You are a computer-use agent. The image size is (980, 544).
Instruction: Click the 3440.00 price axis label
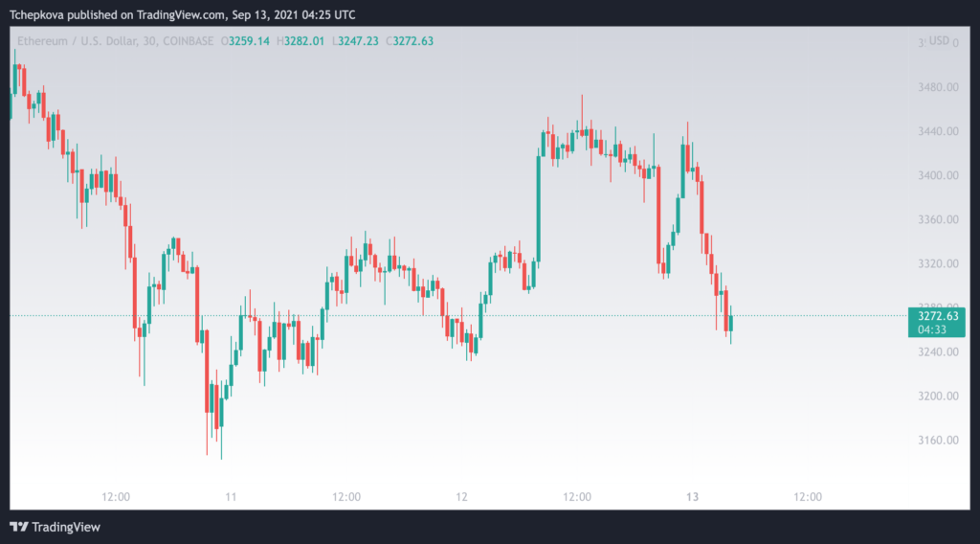pos(938,131)
